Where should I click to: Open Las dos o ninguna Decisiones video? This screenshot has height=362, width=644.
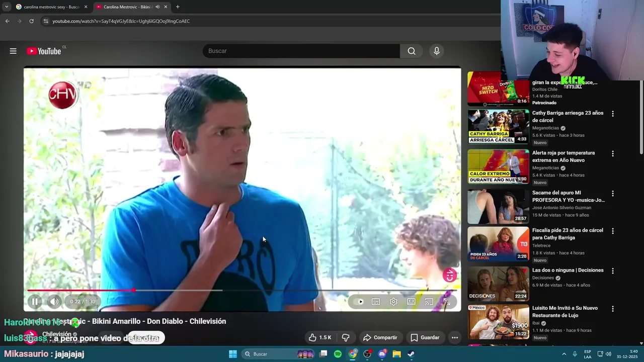pos(568,270)
